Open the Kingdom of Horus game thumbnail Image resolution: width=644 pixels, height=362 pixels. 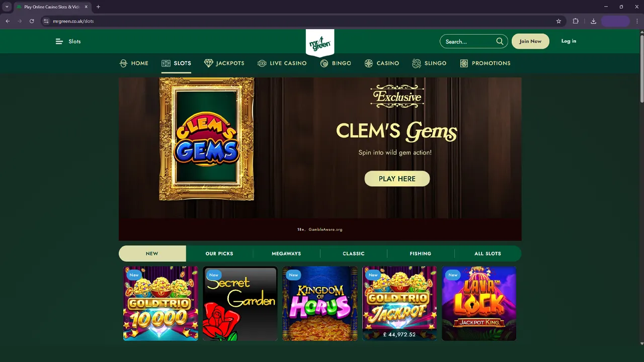[x=320, y=303]
